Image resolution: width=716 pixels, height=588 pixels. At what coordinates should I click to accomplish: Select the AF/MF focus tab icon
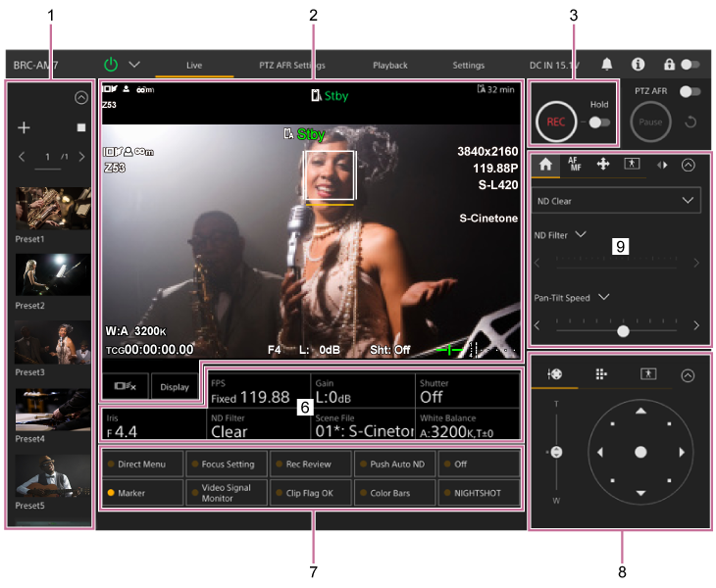click(574, 165)
